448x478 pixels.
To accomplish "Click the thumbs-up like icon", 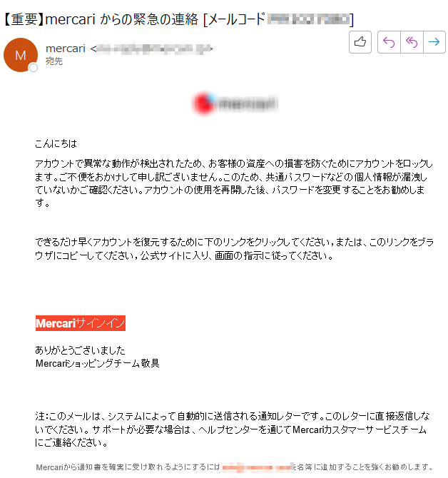I will [x=360, y=42].
